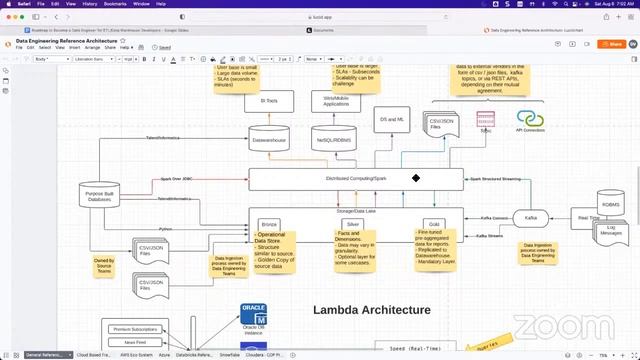Switch to Snowflake page tab
Image resolution: width=640 pixels, height=360 pixels.
230,355
